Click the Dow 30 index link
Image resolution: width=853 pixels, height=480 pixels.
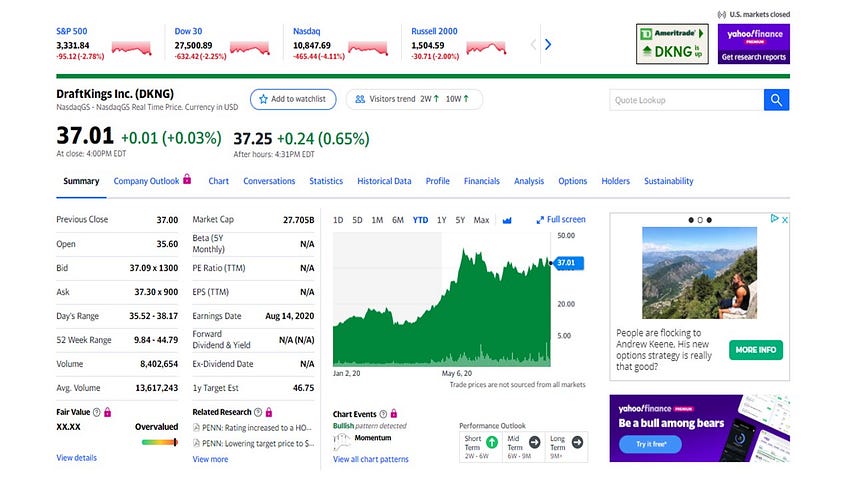(188, 32)
